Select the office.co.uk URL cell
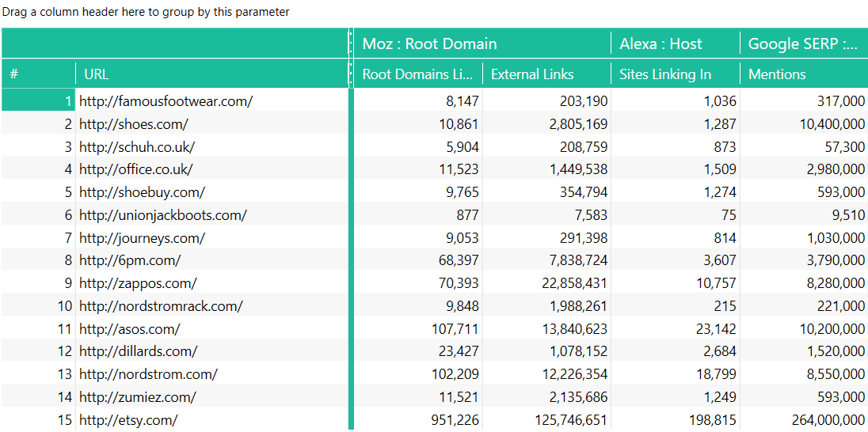 [212, 169]
